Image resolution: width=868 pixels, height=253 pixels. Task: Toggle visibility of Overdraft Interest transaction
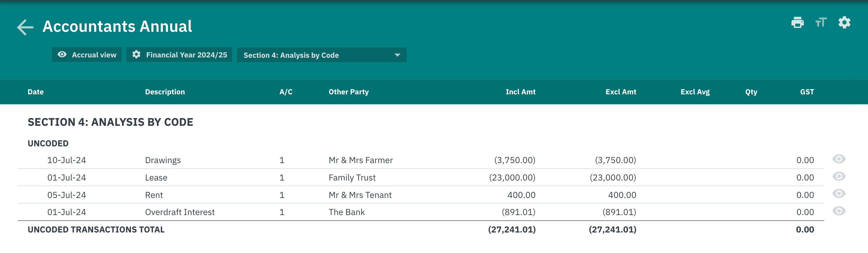click(x=839, y=211)
